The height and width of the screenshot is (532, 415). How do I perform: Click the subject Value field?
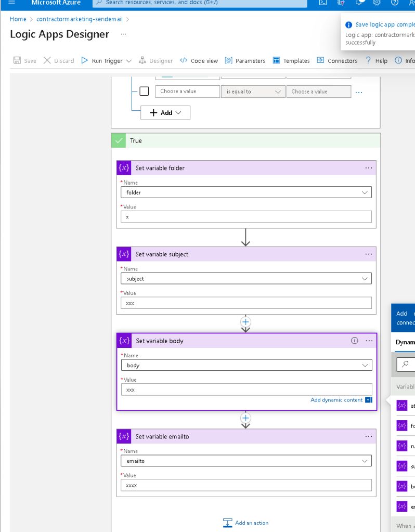pyautogui.click(x=246, y=303)
